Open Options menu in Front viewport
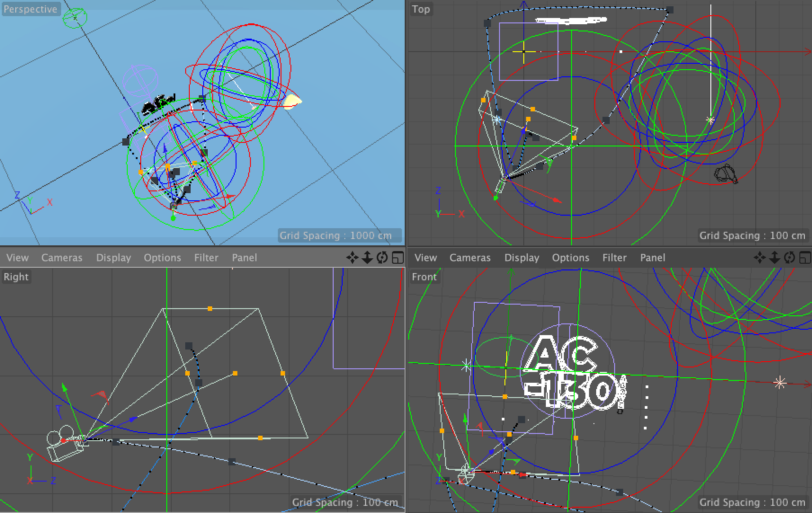This screenshot has height=513, width=812. tap(571, 258)
